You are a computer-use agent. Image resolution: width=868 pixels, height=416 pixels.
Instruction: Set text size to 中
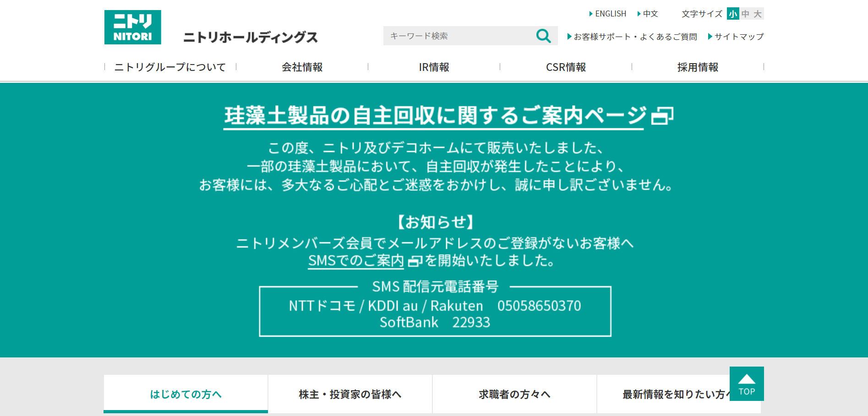click(x=745, y=14)
